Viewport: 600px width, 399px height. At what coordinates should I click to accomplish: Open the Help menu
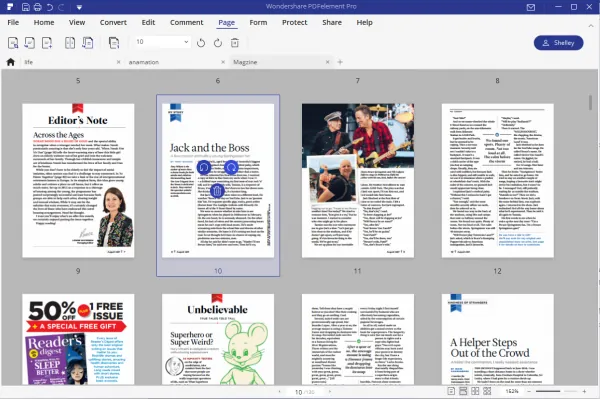[x=365, y=22]
